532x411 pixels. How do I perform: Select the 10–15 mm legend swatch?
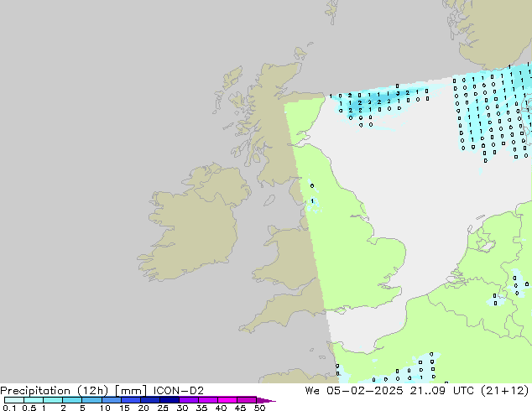(x=112, y=400)
